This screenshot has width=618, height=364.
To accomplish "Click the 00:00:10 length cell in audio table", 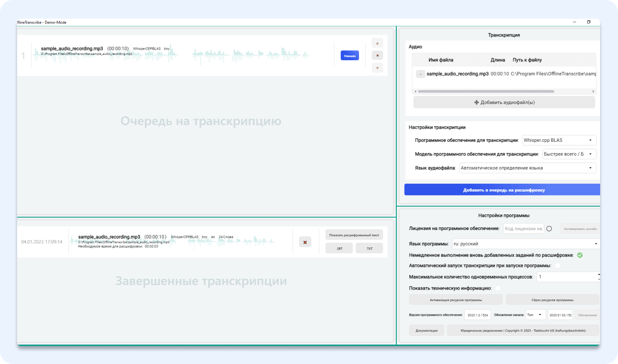I will tap(500, 74).
